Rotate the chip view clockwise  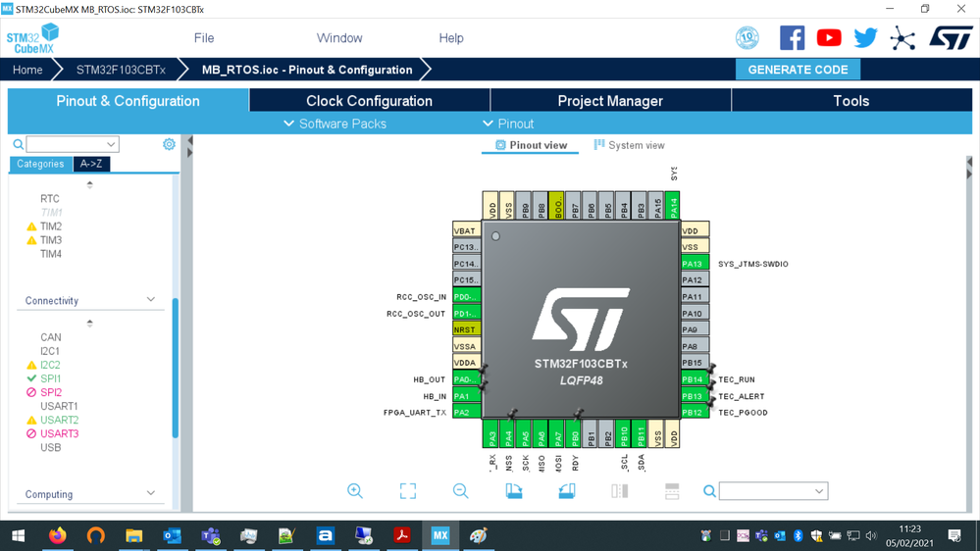click(514, 491)
